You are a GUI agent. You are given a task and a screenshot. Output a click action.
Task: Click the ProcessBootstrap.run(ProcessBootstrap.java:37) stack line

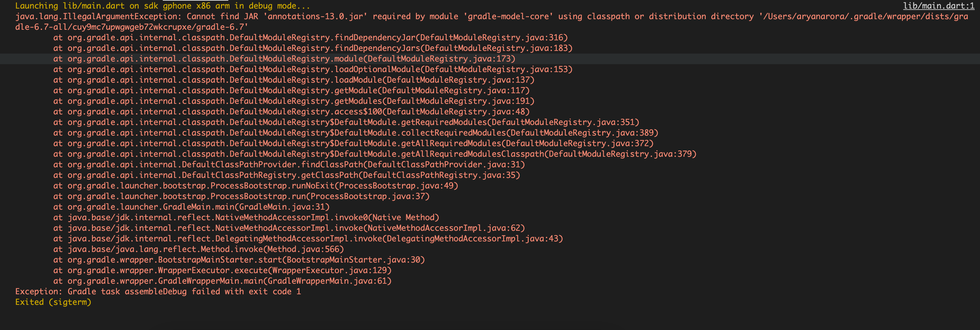[x=241, y=196]
